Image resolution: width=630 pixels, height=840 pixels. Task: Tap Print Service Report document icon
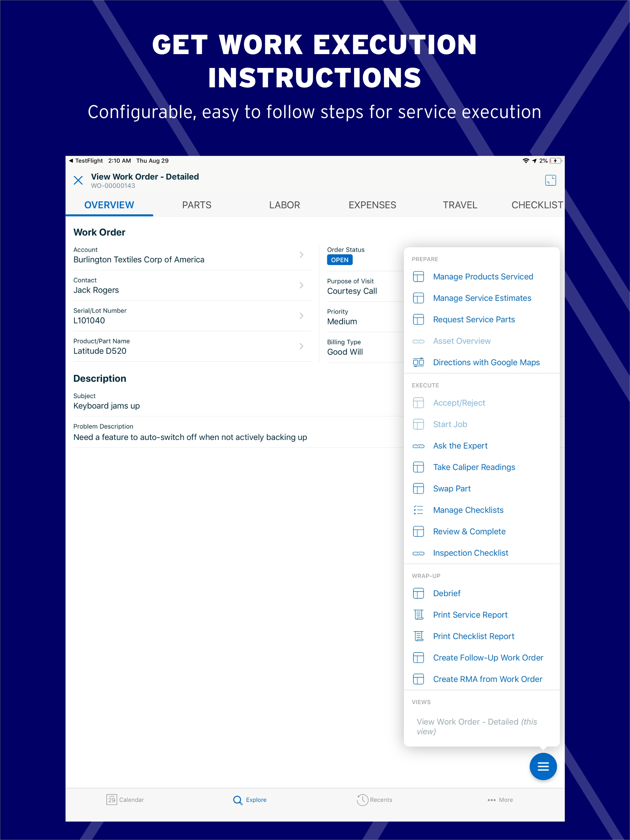point(418,614)
